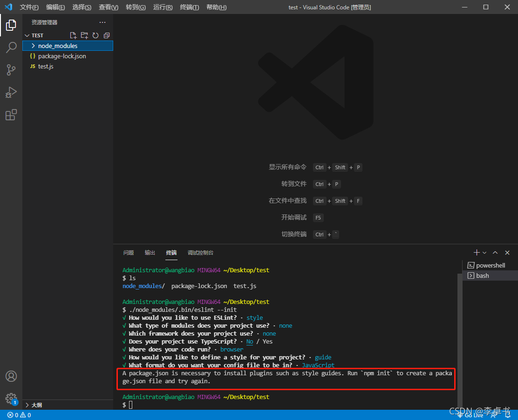The image size is (518, 420).
Task: Open the 转到(G) menu
Action: [136, 7]
